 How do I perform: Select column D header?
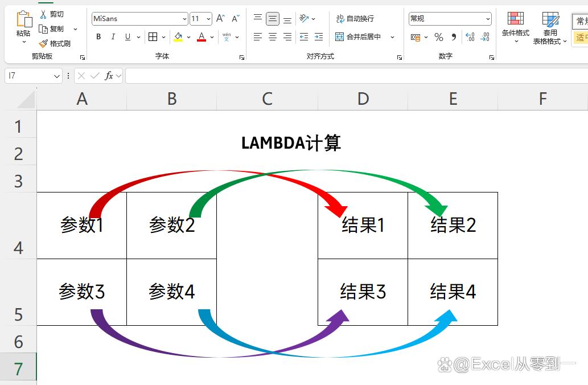363,100
